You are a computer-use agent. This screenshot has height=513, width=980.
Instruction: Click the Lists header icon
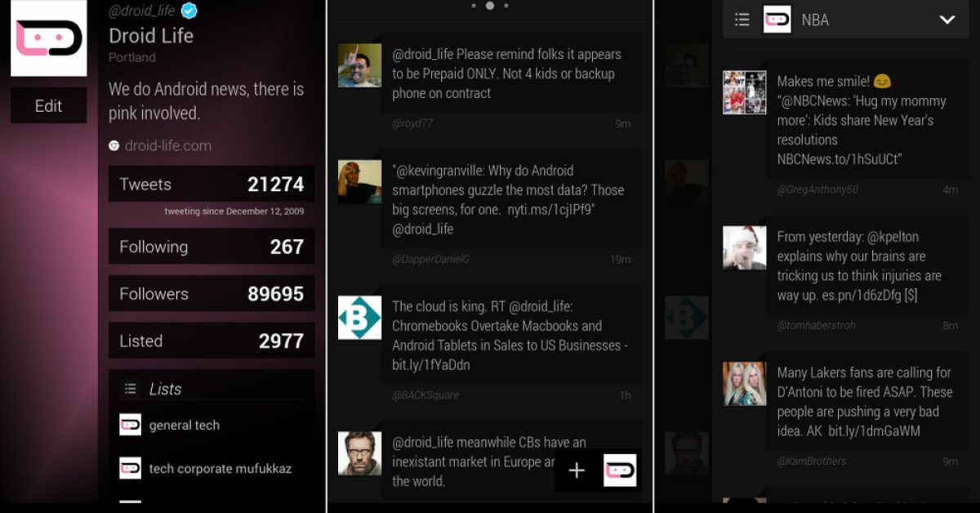tap(130, 389)
